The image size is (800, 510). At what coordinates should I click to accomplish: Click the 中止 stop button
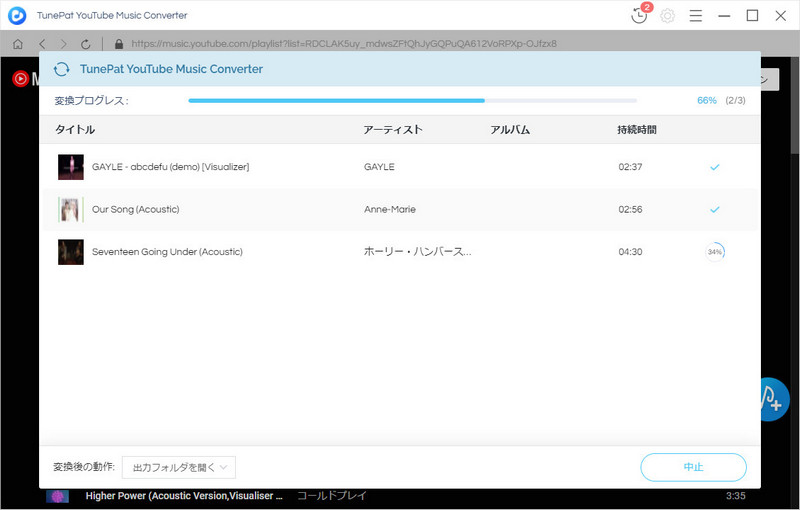pyautogui.click(x=693, y=467)
